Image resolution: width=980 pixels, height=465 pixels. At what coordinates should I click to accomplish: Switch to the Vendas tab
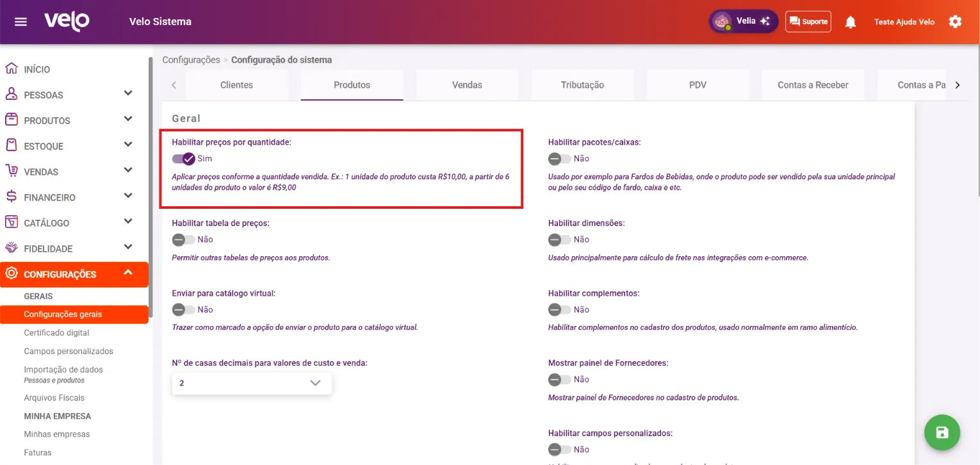(467, 85)
